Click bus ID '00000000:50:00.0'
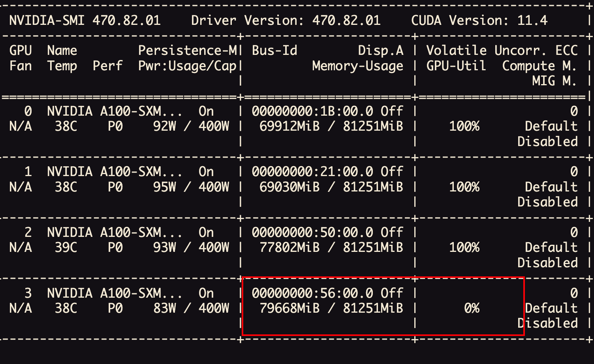The image size is (594, 364). [312, 232]
